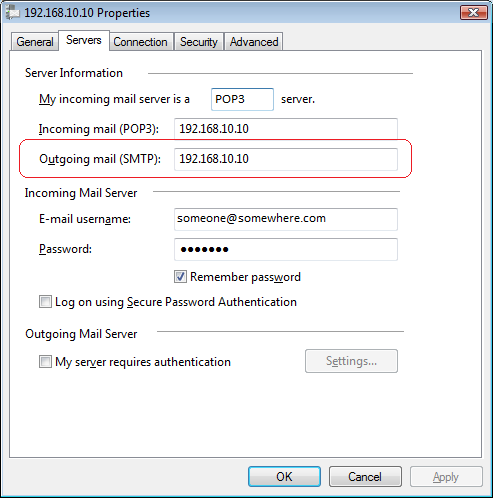
Task: Click into the Password field
Action: 286,249
